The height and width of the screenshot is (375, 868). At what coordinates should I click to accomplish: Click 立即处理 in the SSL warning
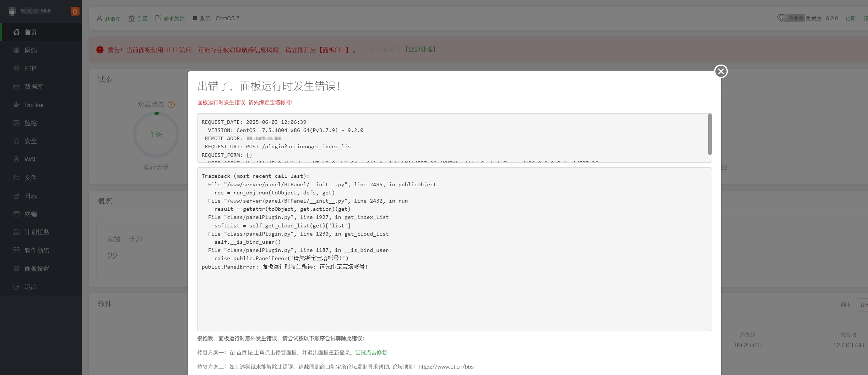[x=421, y=49]
